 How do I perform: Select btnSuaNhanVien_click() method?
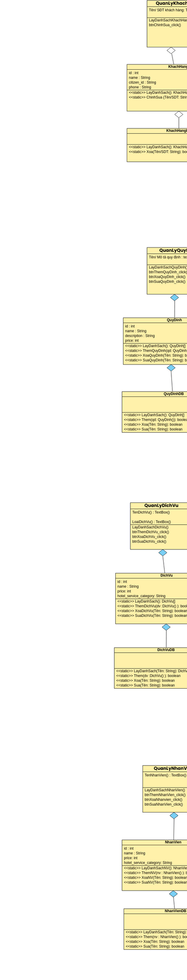(x=164, y=804)
